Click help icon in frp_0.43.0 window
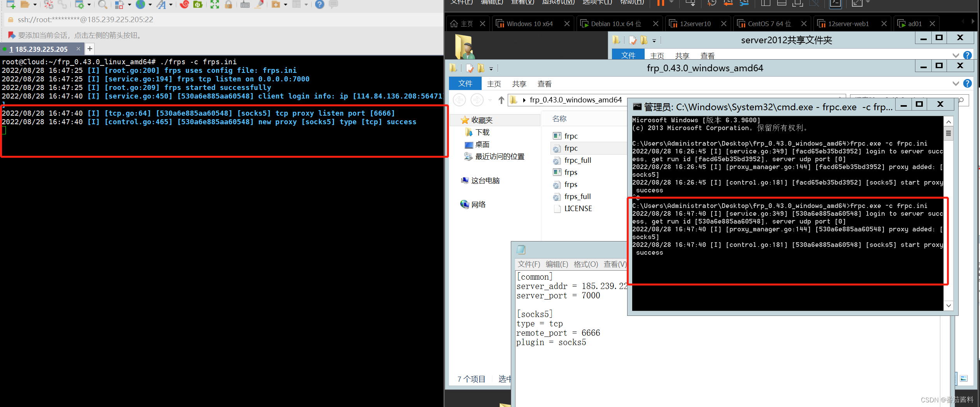The height and width of the screenshot is (407, 980). (x=968, y=83)
